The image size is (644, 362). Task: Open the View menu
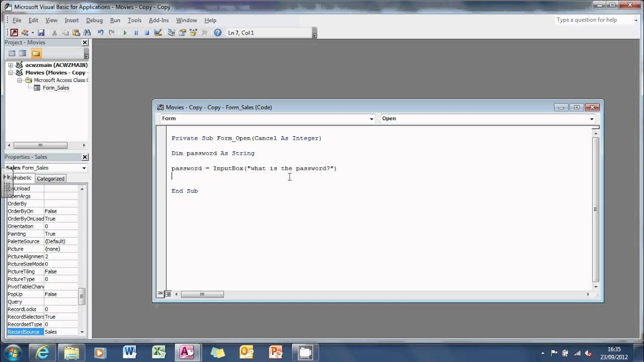(51, 20)
